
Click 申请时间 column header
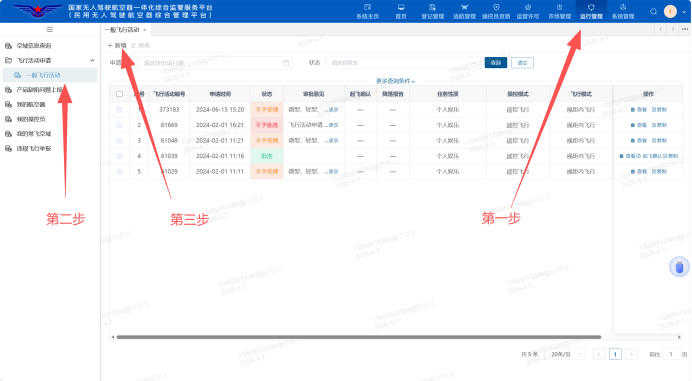point(220,94)
